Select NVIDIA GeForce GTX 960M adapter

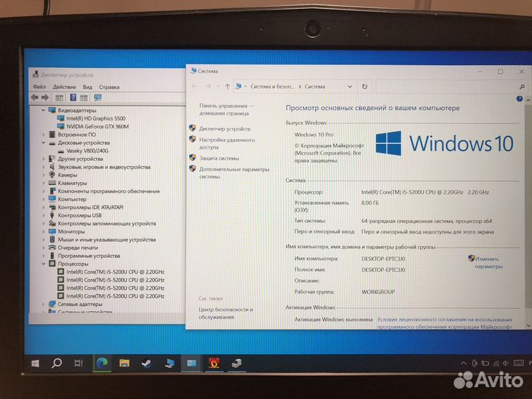coord(98,126)
